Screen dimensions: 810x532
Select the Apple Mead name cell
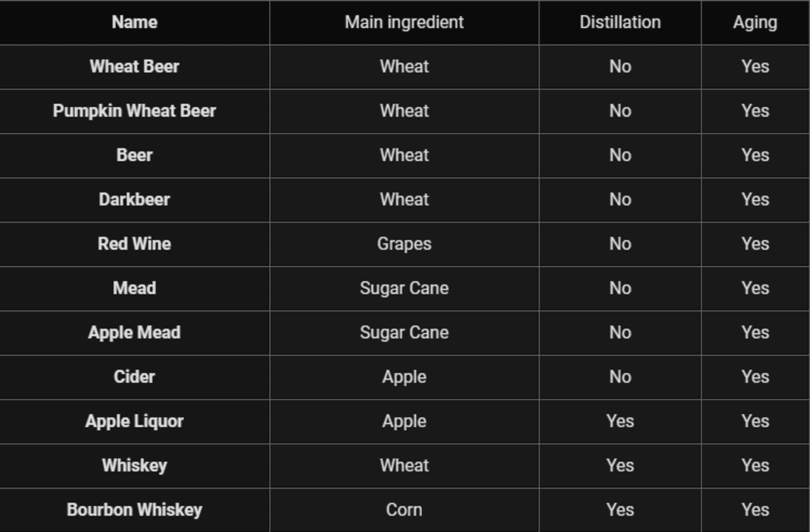[135, 332]
